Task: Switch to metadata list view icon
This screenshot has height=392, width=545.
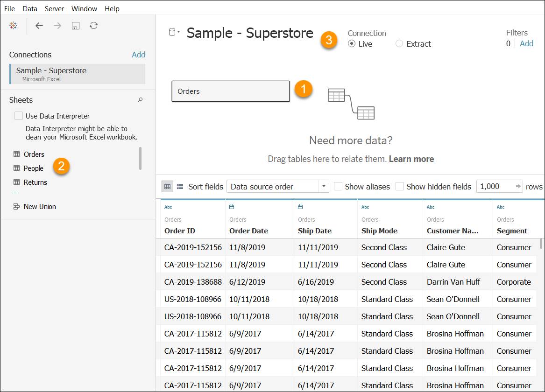Action: (180, 187)
